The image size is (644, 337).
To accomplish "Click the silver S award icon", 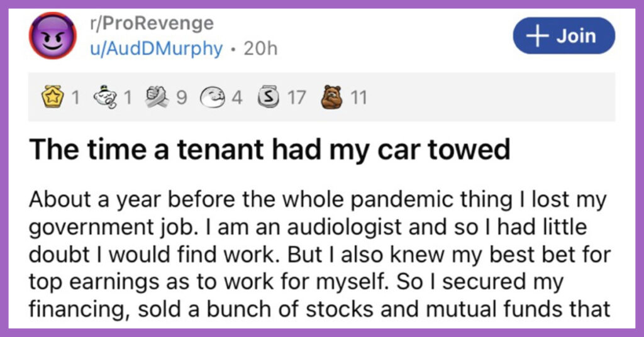I will point(269,98).
